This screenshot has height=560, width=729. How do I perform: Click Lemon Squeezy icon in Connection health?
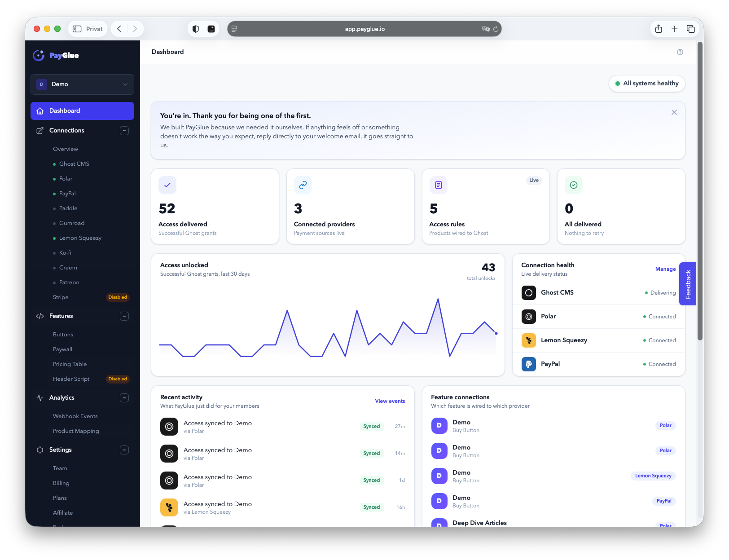click(x=529, y=340)
